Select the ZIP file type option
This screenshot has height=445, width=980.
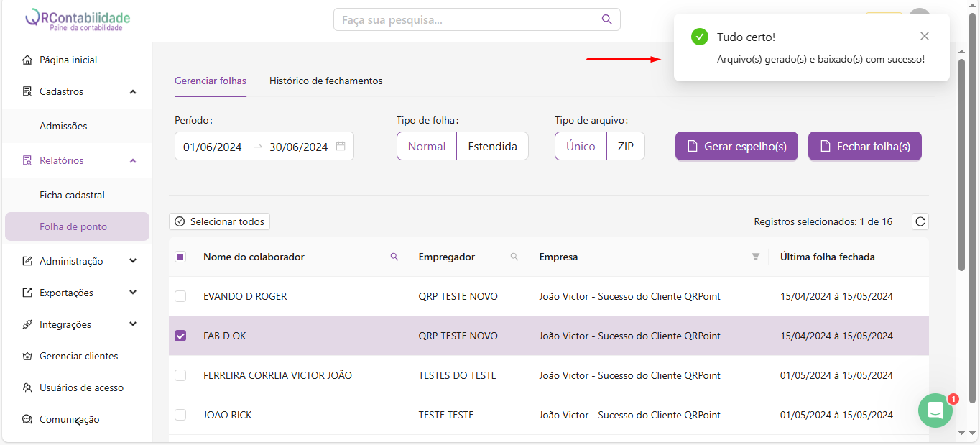[625, 146]
